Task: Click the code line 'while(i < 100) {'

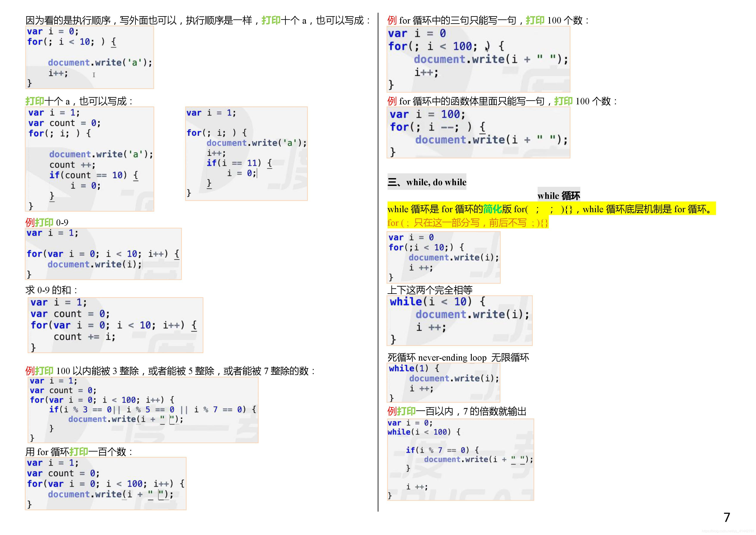Action: 424,432
